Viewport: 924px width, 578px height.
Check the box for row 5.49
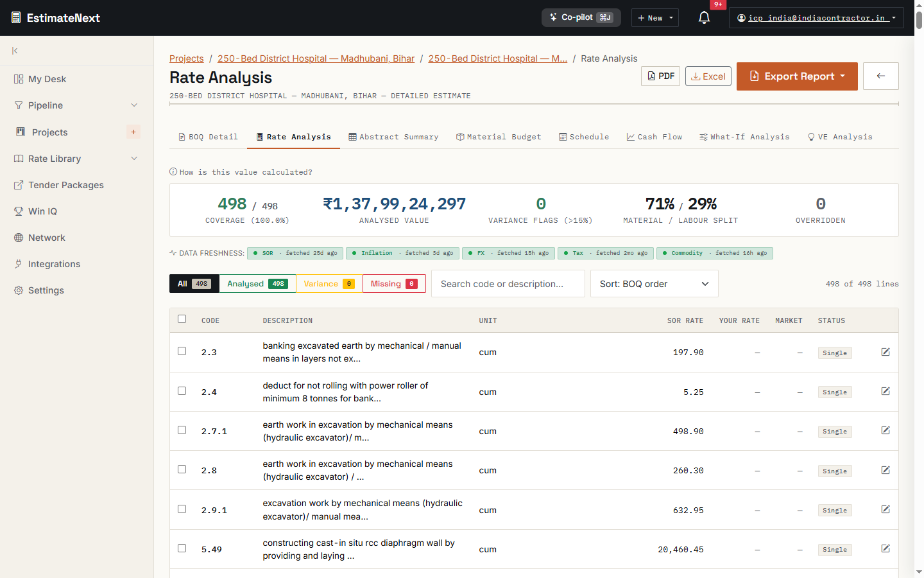(182, 548)
